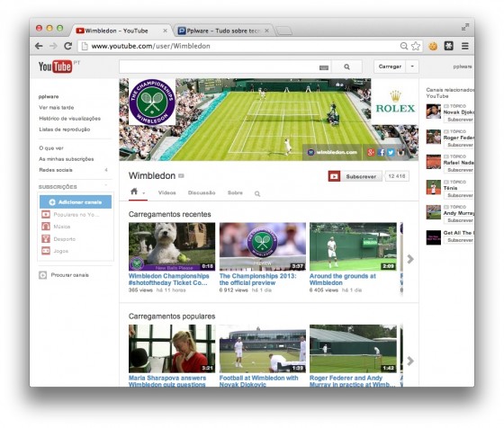Play Football at Wimbledon with Djokovic thumbnail

[x=263, y=349]
